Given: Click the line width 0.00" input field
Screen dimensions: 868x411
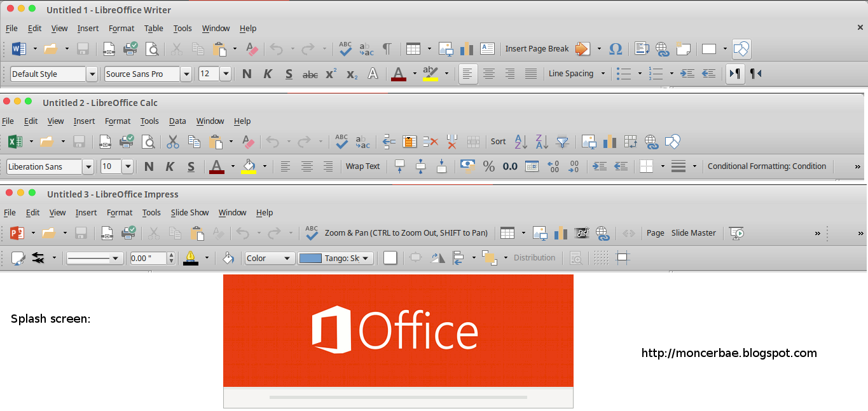Looking at the screenshot, I should 147,259.
